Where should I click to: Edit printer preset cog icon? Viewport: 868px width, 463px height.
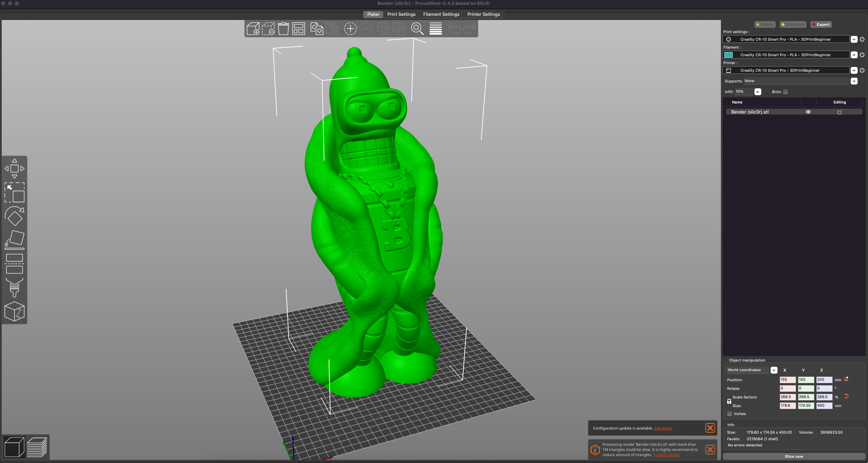point(862,70)
